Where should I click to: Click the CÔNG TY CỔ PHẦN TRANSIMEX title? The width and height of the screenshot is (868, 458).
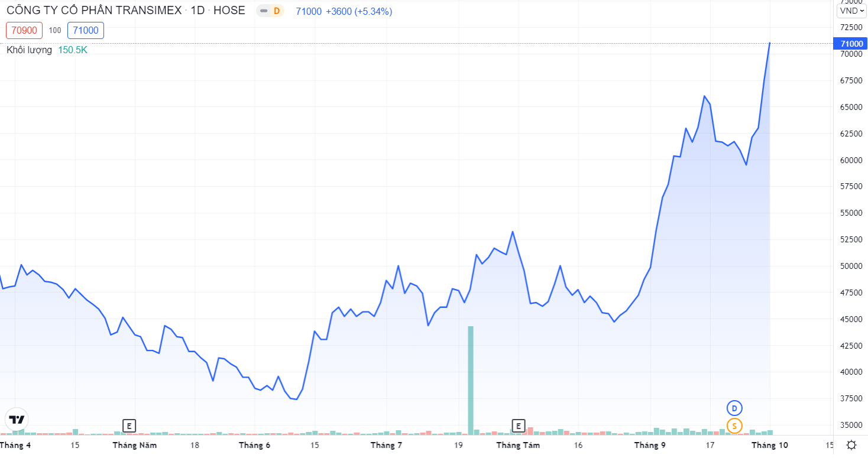click(x=93, y=11)
